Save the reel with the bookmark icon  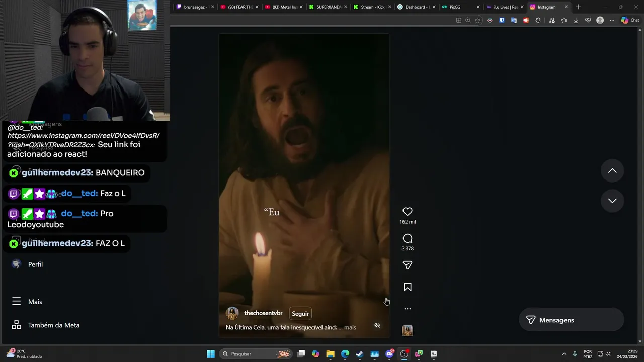(408, 287)
